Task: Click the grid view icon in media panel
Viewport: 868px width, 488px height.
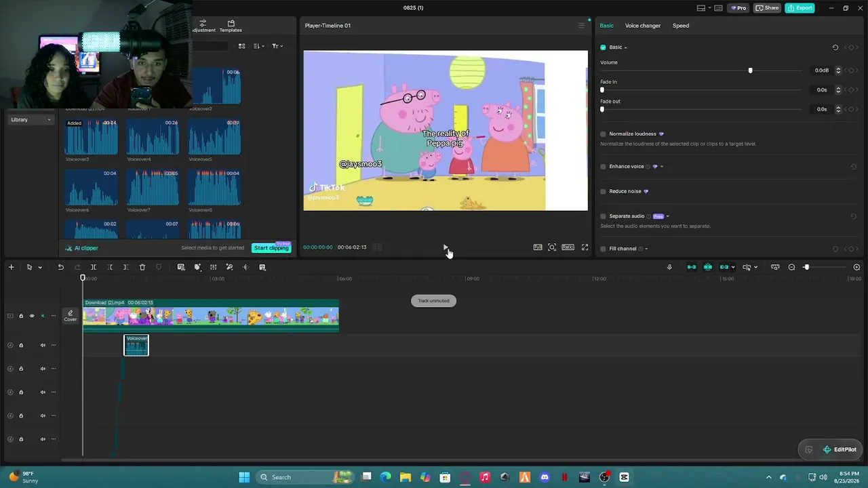Action: 241,46
